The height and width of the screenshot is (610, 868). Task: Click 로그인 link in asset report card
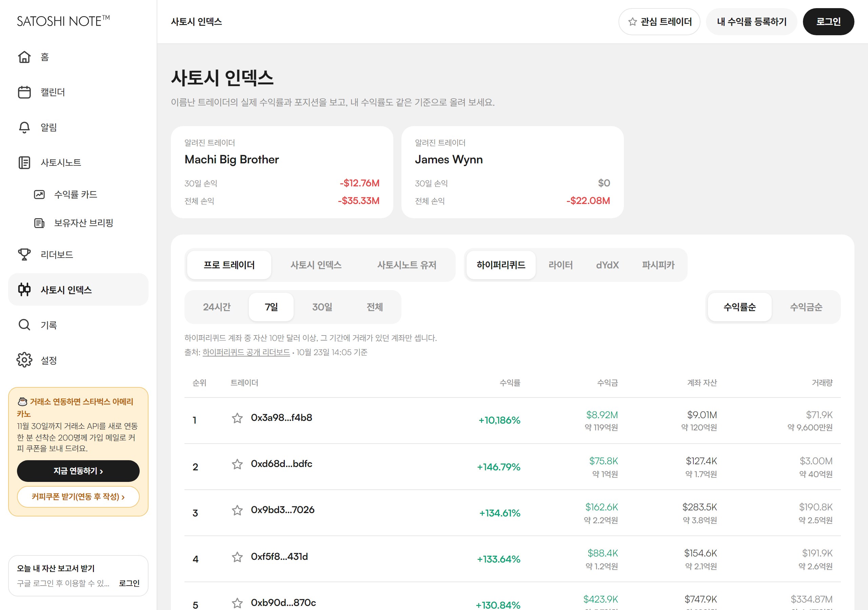pyautogui.click(x=129, y=583)
